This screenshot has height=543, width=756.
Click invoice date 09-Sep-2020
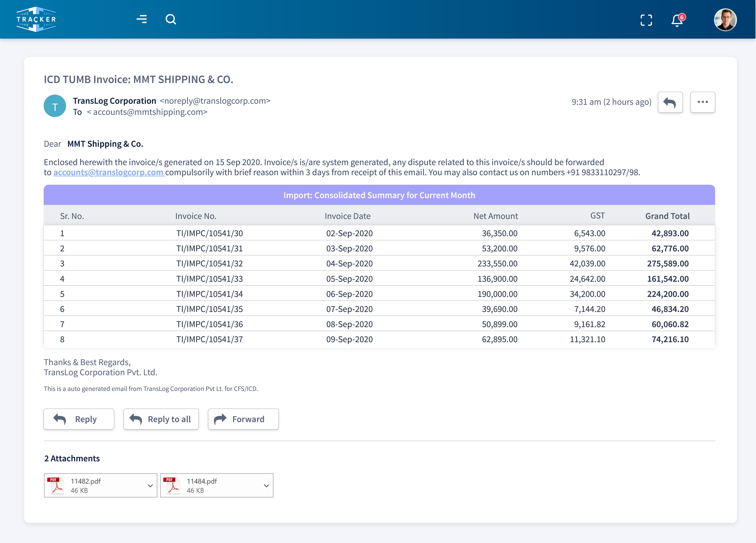(349, 339)
